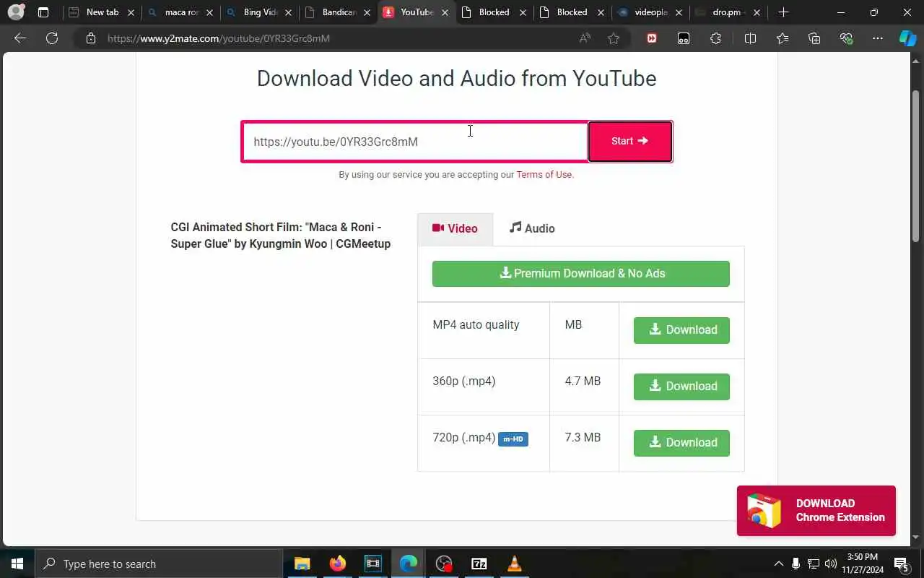Click the red extension icon in toolbar
Image resolution: width=924 pixels, height=578 pixels.
coord(652,38)
